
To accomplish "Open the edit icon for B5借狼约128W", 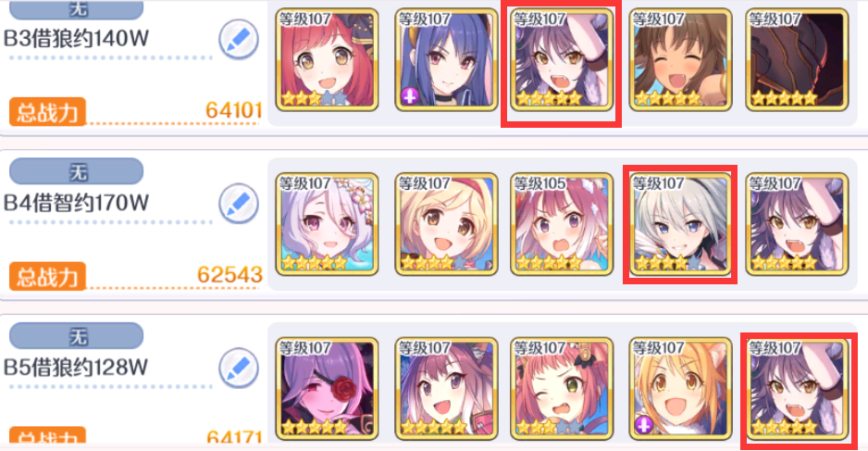I will click(239, 368).
